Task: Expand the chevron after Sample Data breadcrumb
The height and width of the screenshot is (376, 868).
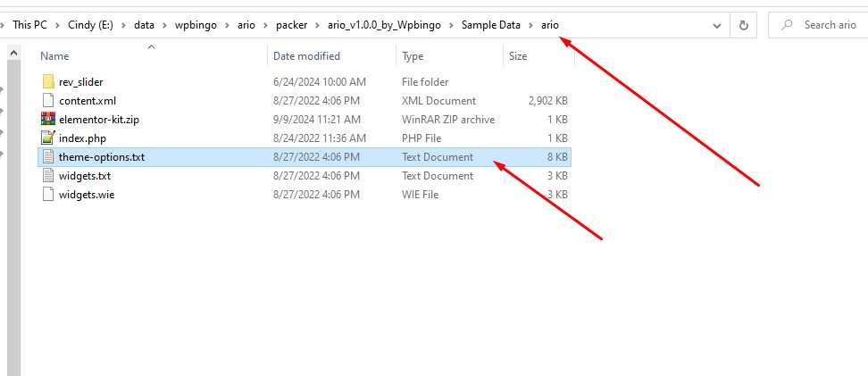Action: pyautogui.click(x=531, y=25)
